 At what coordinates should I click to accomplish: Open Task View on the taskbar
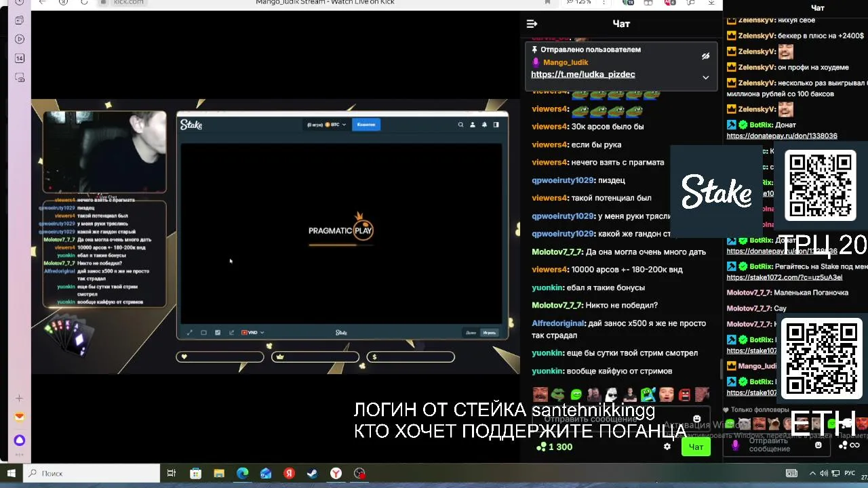coord(172,473)
